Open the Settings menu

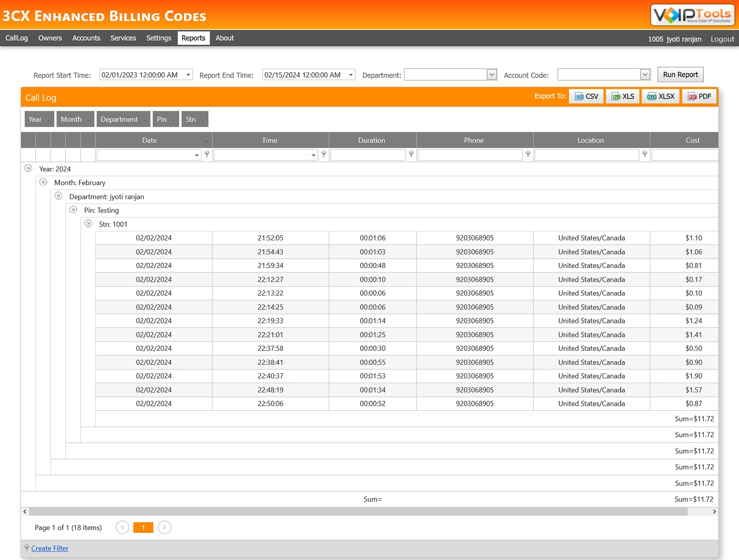(159, 38)
